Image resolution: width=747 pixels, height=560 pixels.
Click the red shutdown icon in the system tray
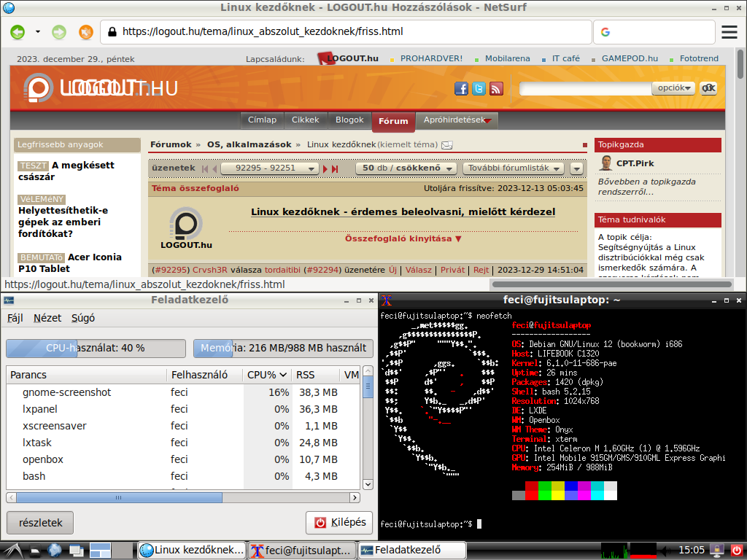(x=737, y=551)
